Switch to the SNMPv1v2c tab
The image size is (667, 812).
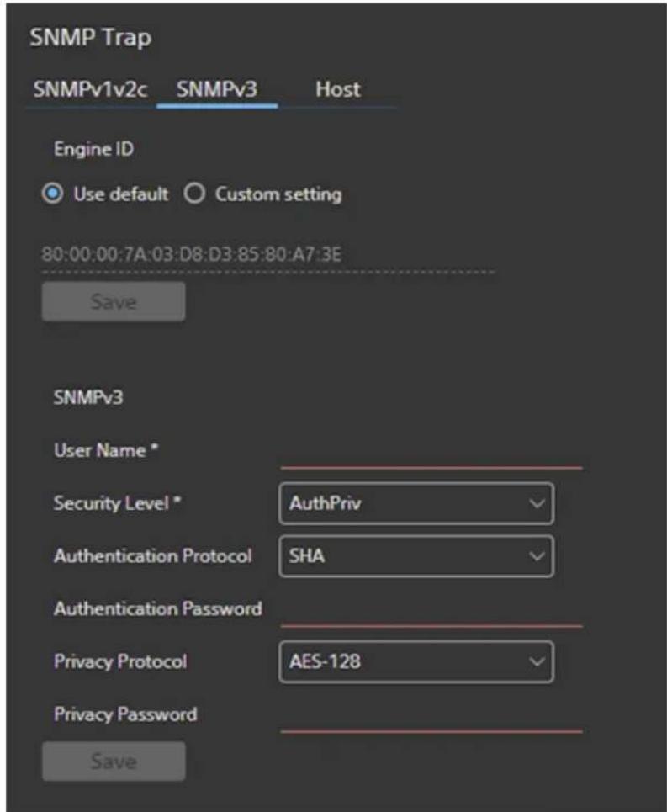pyautogui.click(x=91, y=89)
